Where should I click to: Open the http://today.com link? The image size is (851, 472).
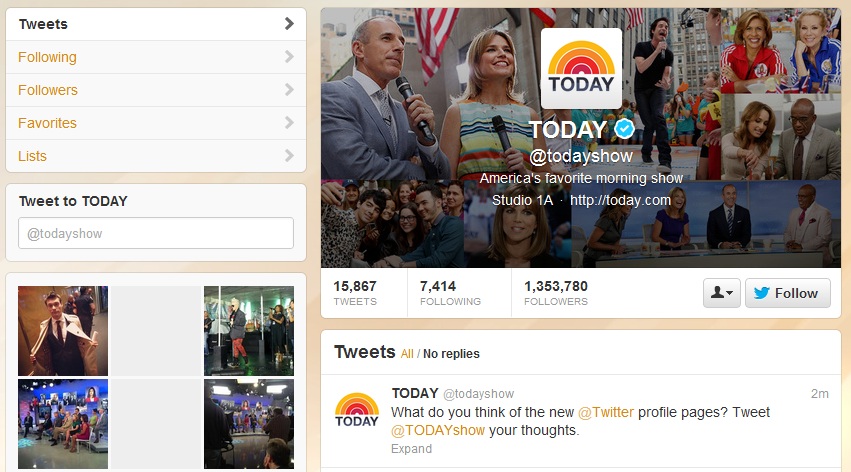(x=620, y=200)
